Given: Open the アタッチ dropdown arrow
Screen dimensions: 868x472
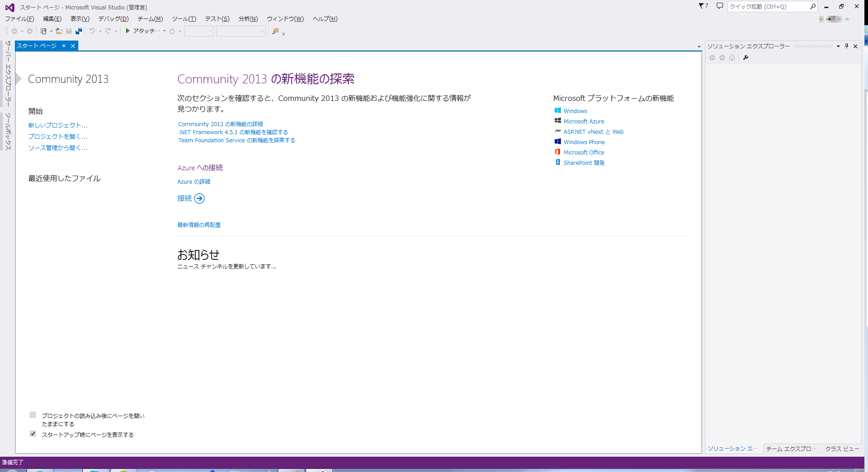Looking at the screenshot, I should pyautogui.click(x=164, y=31).
